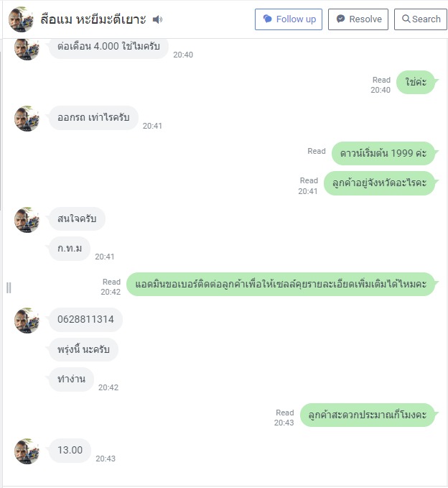The image size is (448, 488).
Task: Click avatar beside the 13.00 message
Action: [27, 451]
